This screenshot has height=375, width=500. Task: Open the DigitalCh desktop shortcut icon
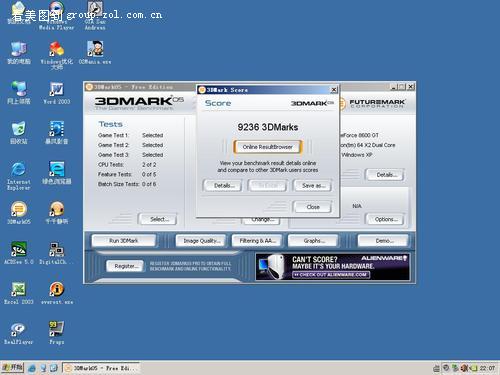click(x=56, y=253)
